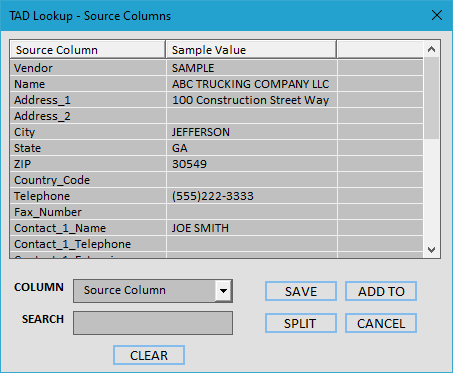Image resolution: width=453 pixels, height=373 pixels.
Task: Select the Country_Code row
Action: [217, 180]
